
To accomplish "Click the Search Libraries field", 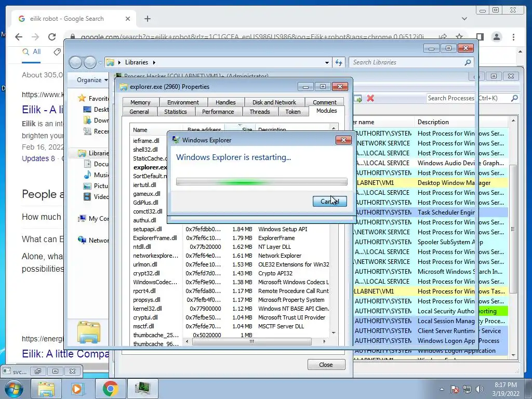I will (411, 62).
